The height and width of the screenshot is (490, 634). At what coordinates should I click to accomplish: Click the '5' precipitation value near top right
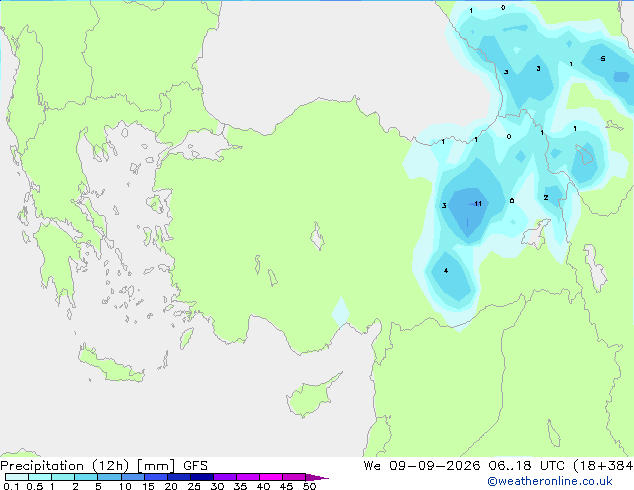coord(603,59)
